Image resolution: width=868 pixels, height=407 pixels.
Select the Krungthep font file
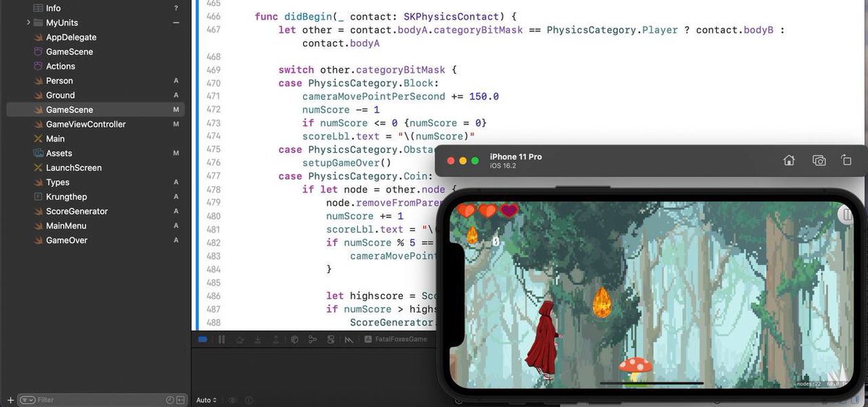(x=67, y=196)
